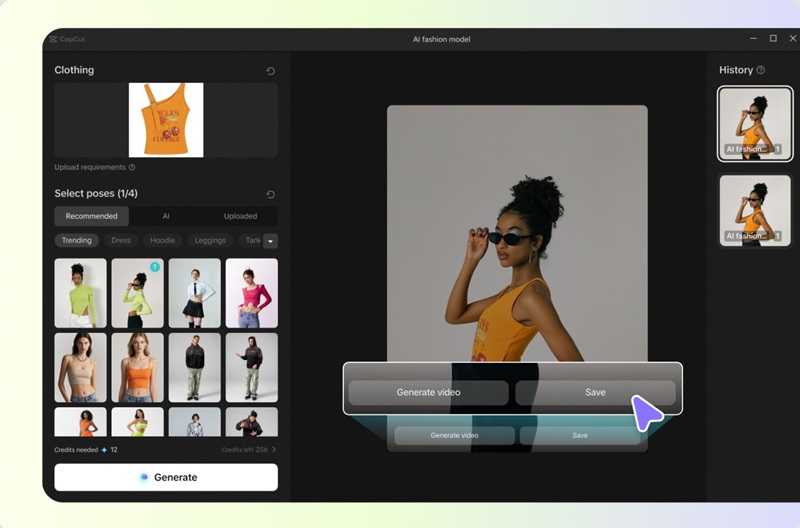Reset the Clothing section with refresh icon
The image size is (800, 528).
[x=271, y=71]
